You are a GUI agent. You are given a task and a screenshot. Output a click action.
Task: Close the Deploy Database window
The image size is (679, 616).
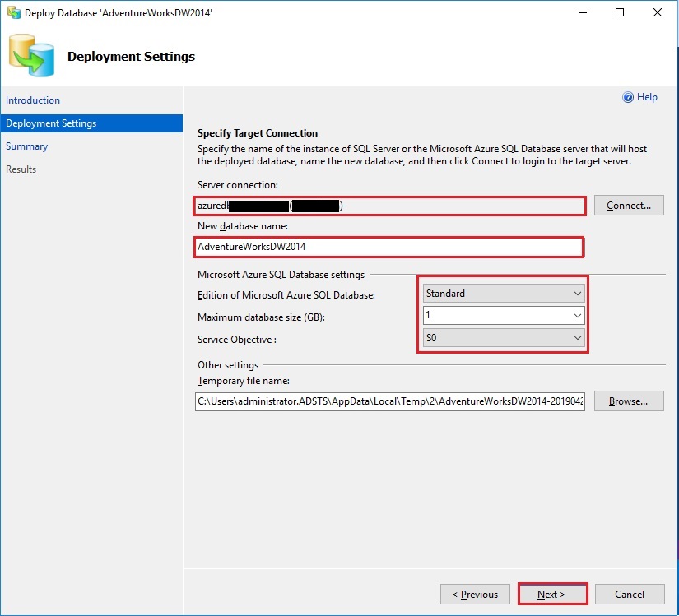point(658,12)
